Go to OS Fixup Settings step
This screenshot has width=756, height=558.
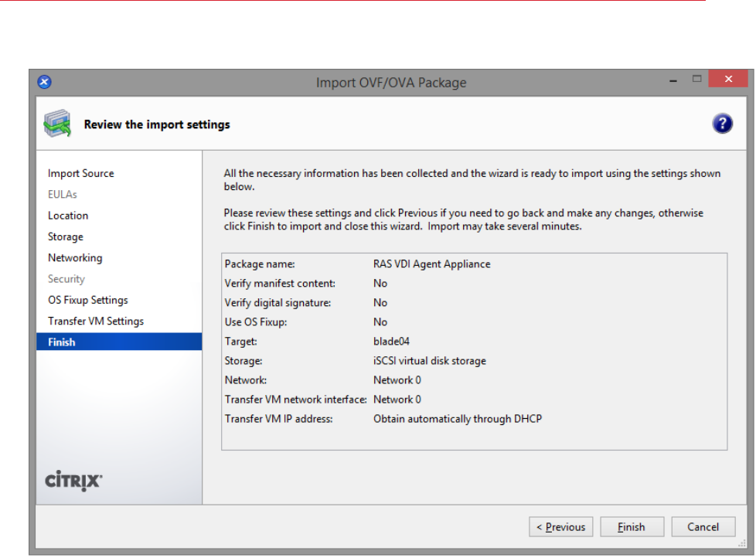(88, 300)
